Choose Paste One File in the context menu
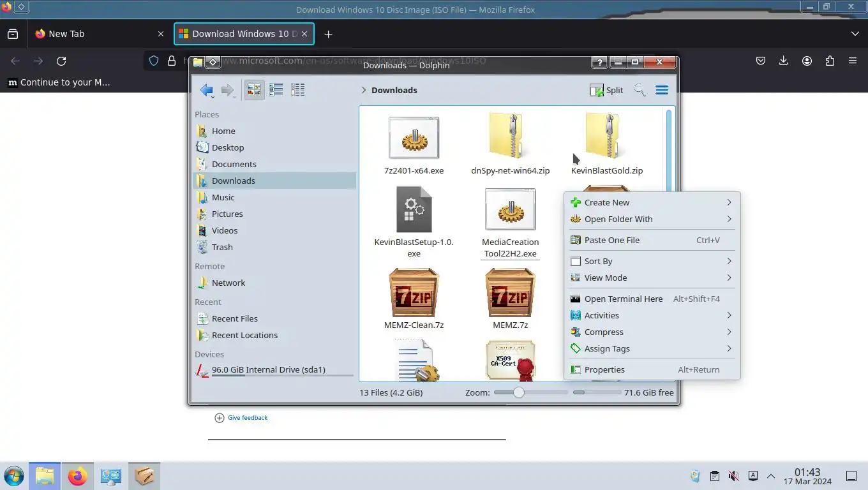Image resolution: width=868 pixels, height=490 pixels. (x=652, y=240)
